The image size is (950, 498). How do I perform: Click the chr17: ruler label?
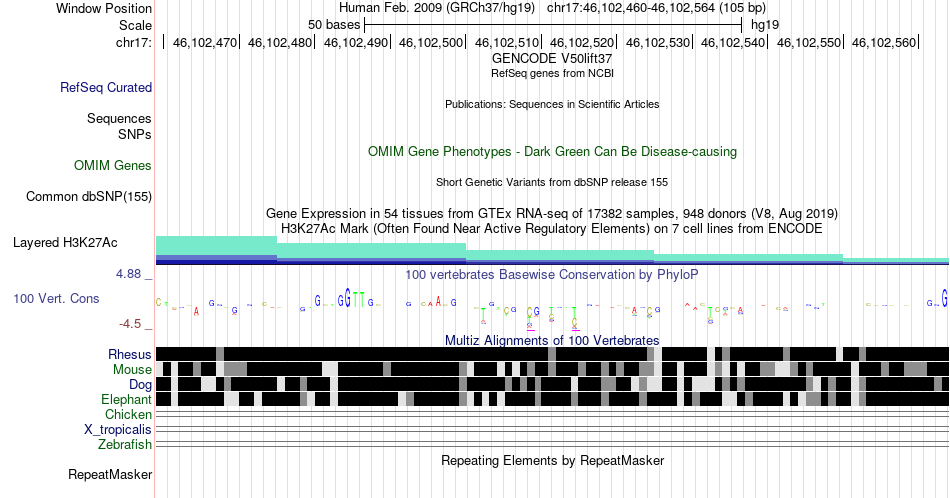[x=134, y=42]
